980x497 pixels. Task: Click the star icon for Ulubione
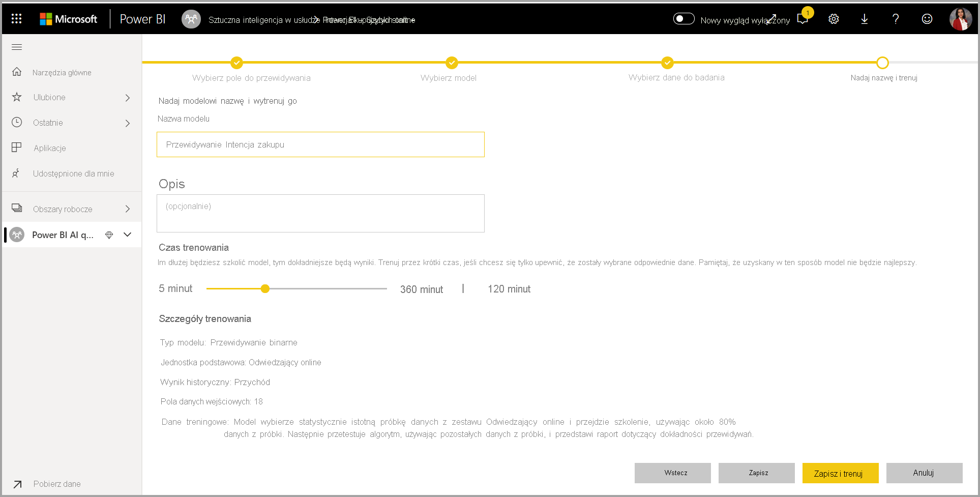pos(17,97)
